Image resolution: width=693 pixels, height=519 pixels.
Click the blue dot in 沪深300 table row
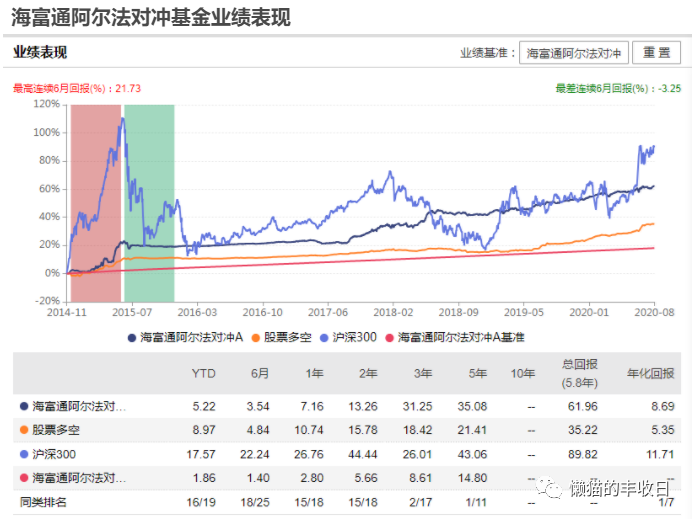tap(24, 454)
